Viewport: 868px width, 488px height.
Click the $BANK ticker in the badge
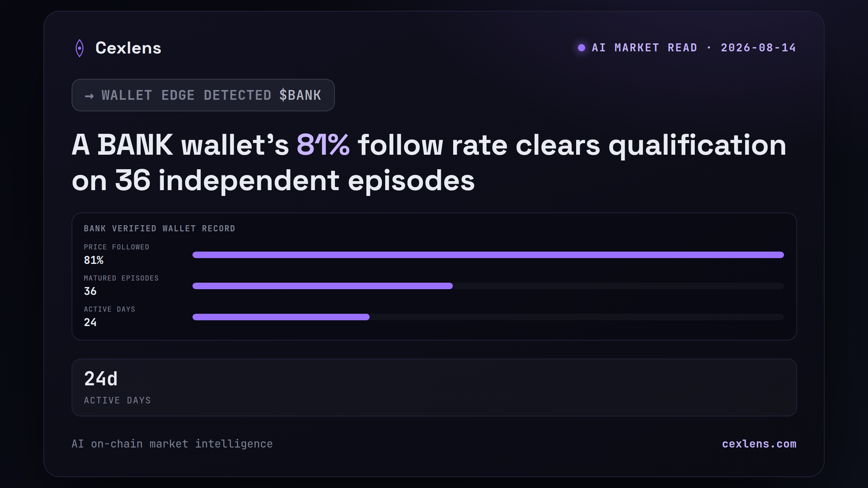click(300, 95)
